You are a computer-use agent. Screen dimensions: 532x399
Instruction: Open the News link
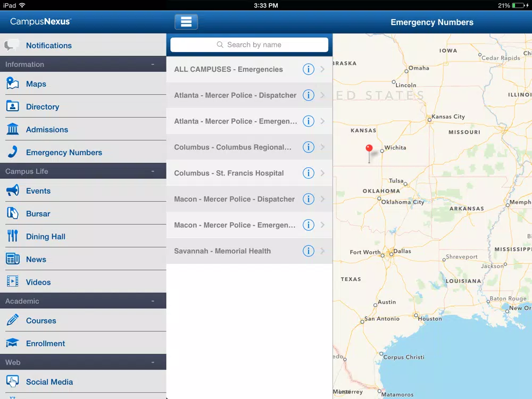click(83, 259)
